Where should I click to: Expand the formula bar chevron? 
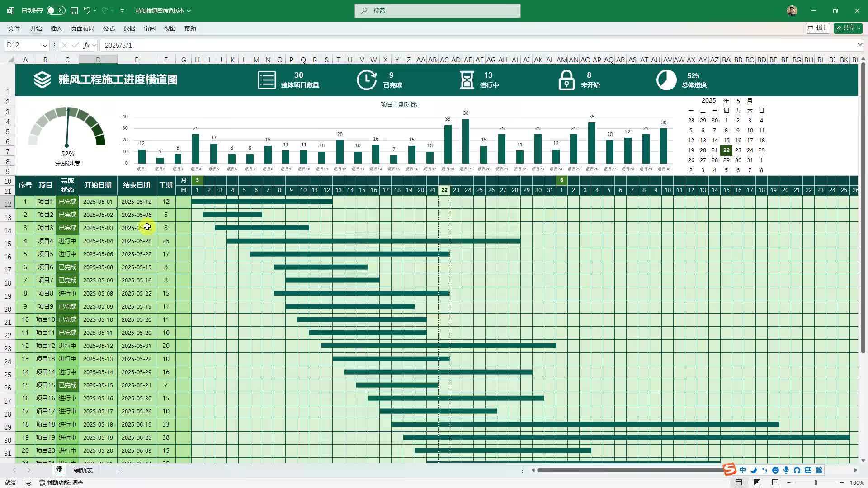point(859,45)
